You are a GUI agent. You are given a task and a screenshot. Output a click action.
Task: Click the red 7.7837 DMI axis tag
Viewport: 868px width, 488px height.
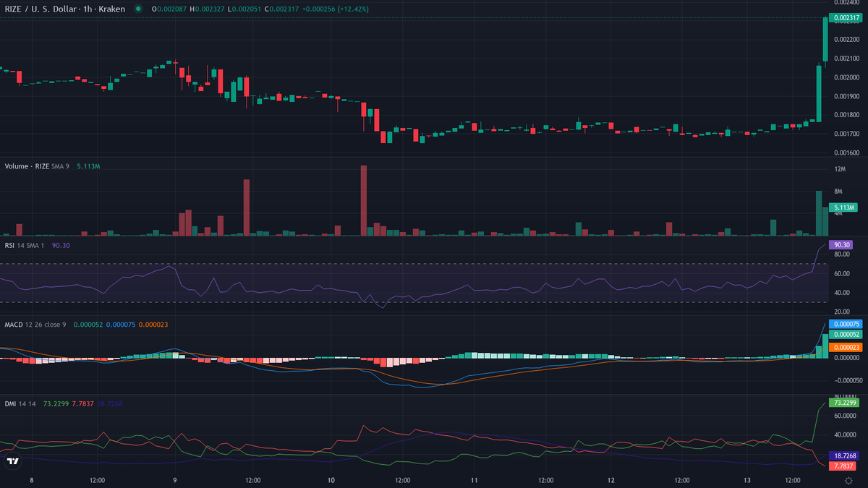844,466
